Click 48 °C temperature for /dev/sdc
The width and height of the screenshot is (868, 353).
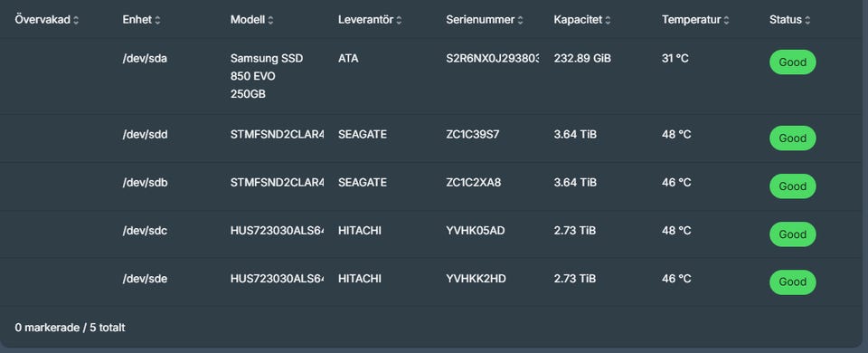(x=676, y=231)
